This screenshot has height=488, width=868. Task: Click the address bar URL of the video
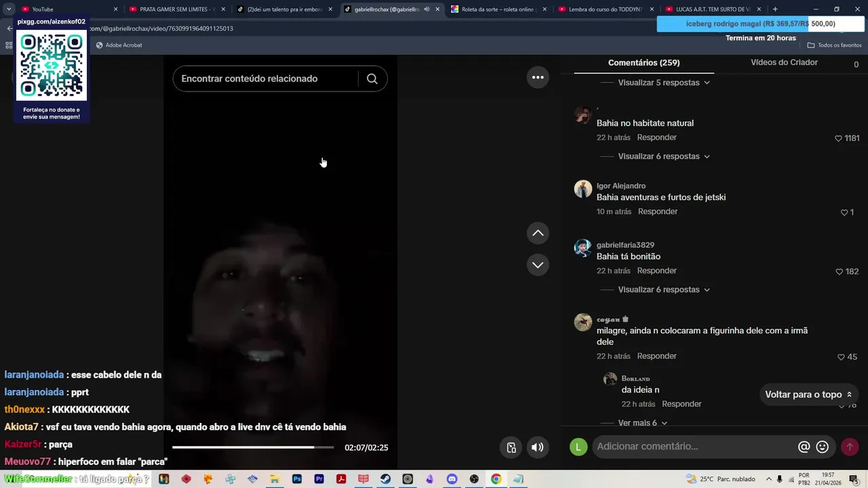tap(161, 28)
